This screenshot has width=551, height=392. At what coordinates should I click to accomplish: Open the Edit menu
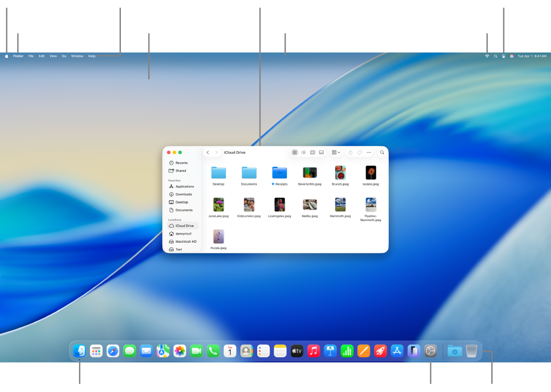click(41, 56)
